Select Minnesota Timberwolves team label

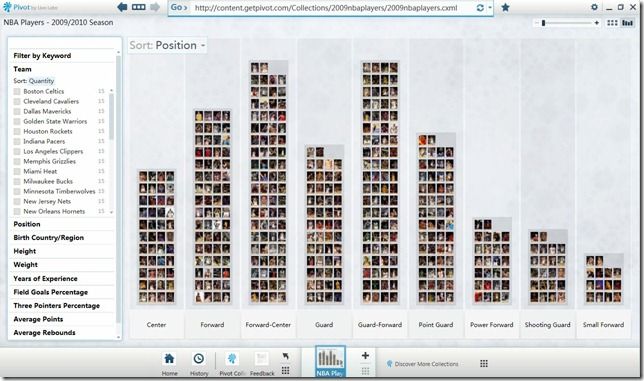tap(59, 191)
